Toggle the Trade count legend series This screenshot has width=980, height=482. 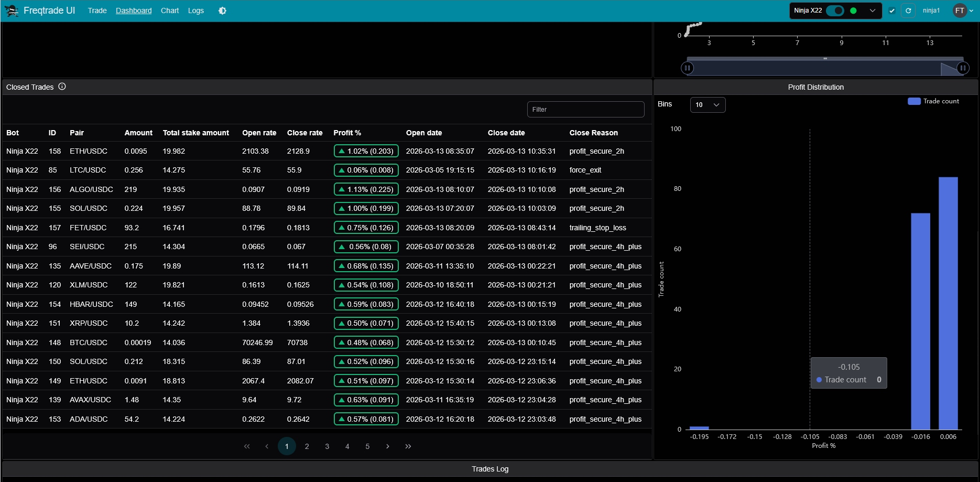point(933,101)
